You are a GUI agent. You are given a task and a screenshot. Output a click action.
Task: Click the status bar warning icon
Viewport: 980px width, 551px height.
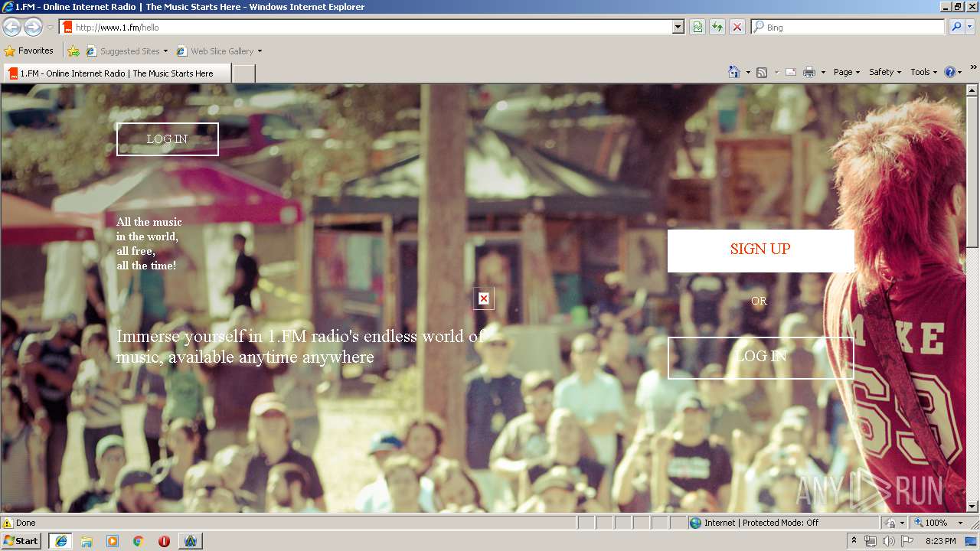coord(8,523)
